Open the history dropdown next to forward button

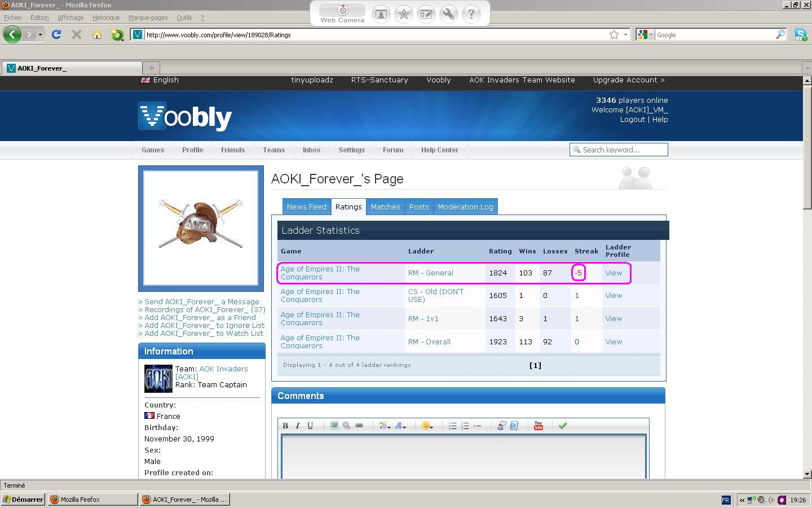(40, 35)
